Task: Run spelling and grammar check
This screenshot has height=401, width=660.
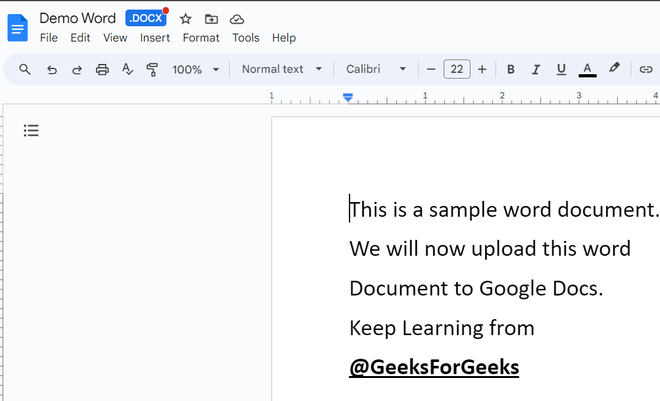Action: (x=127, y=69)
